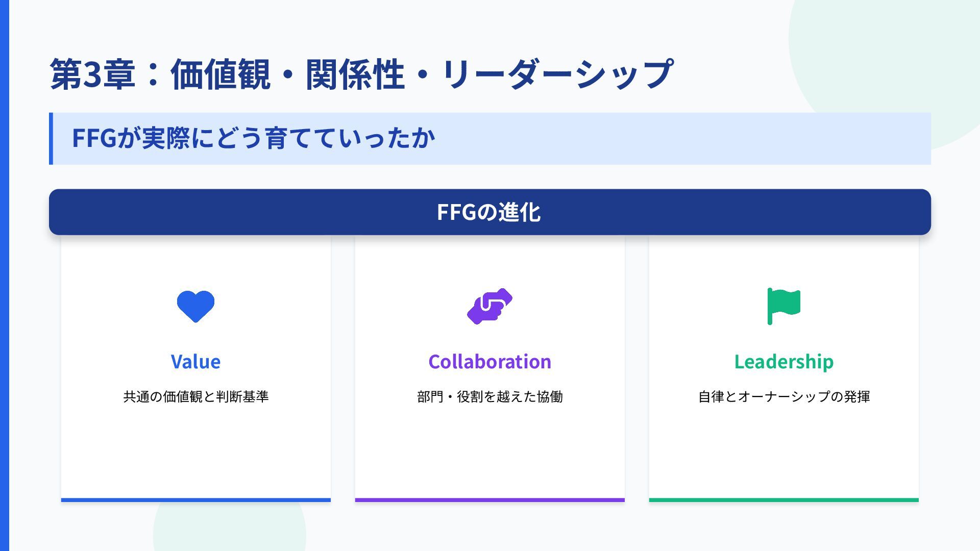Click the 自律とオーナーシップの発揮 description
The width and height of the screenshot is (980, 551).
click(x=783, y=396)
